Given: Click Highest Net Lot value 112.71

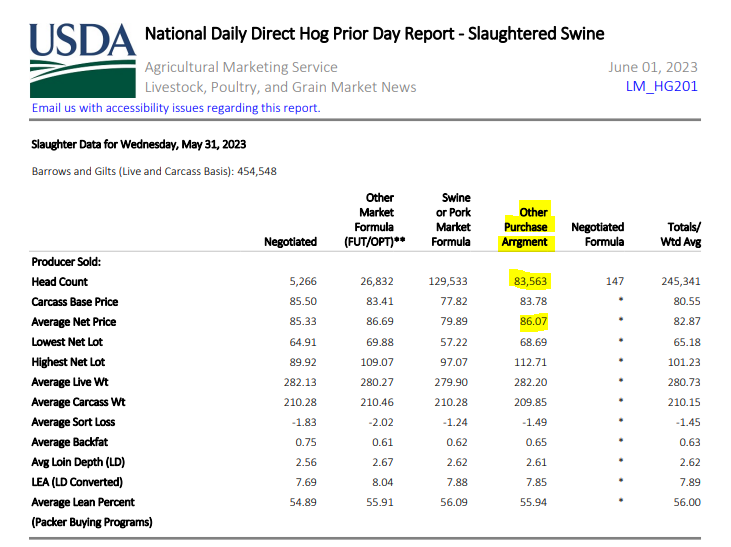Looking at the screenshot, I should click(x=531, y=362).
